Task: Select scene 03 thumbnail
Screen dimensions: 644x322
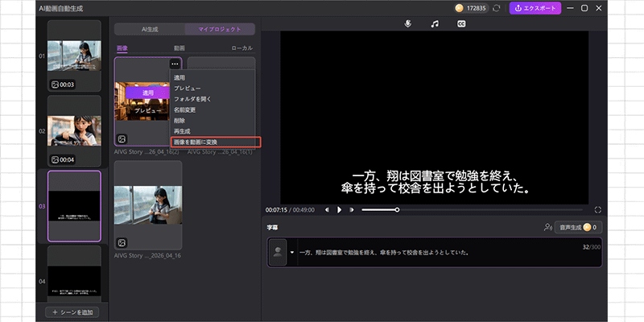Action: 74,206
